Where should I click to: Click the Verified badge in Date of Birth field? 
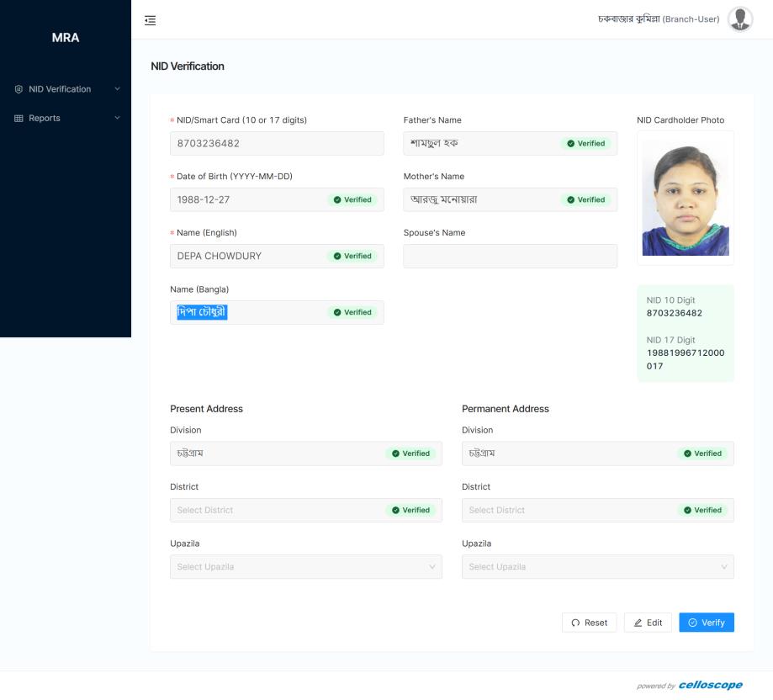tap(353, 200)
